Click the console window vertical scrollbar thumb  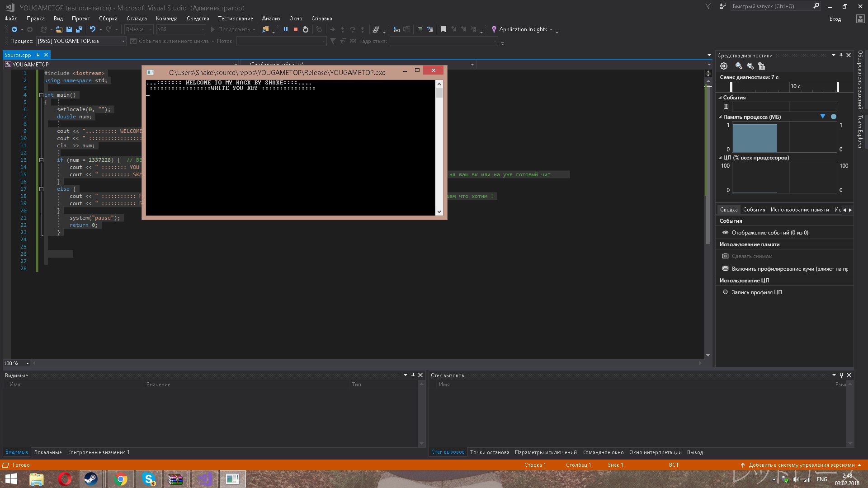click(439, 93)
